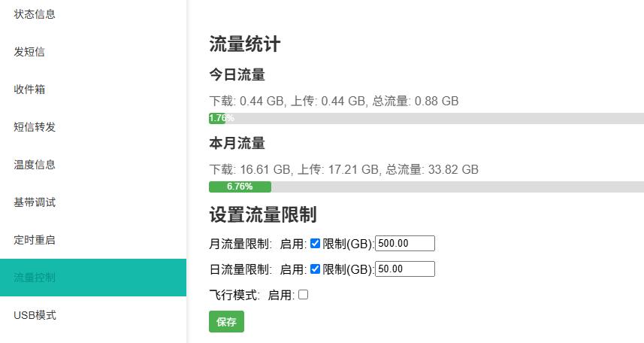
Task: Select 短信转发 from the sidebar
Action: (93, 127)
